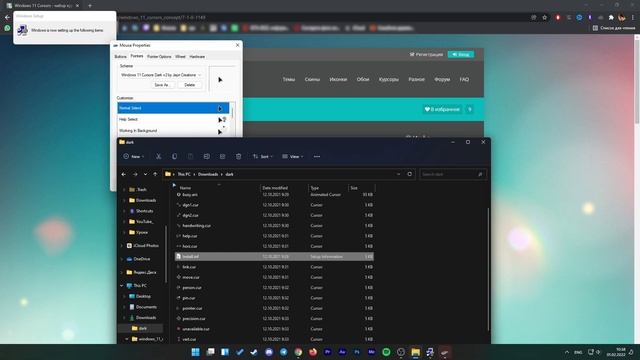
Task: Open Discord from the taskbar
Action: click(x=269, y=352)
